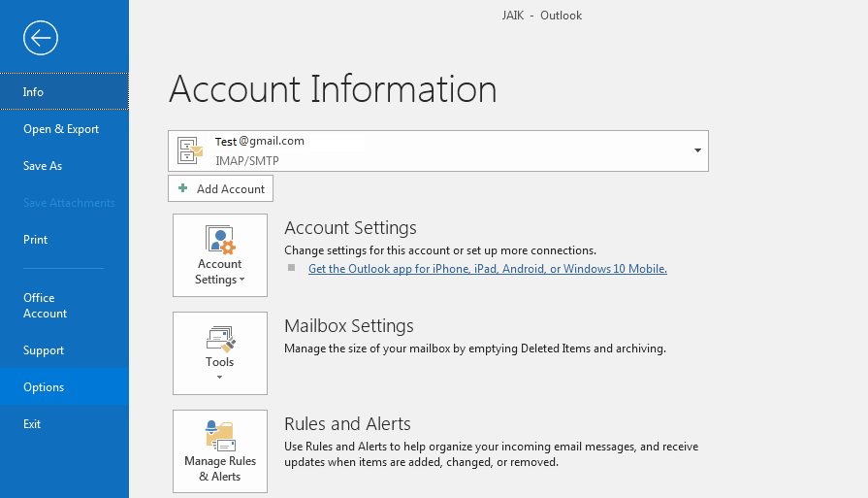This screenshot has height=498, width=868.
Task: Click the JAIK - Outlook window title
Action: point(542,16)
